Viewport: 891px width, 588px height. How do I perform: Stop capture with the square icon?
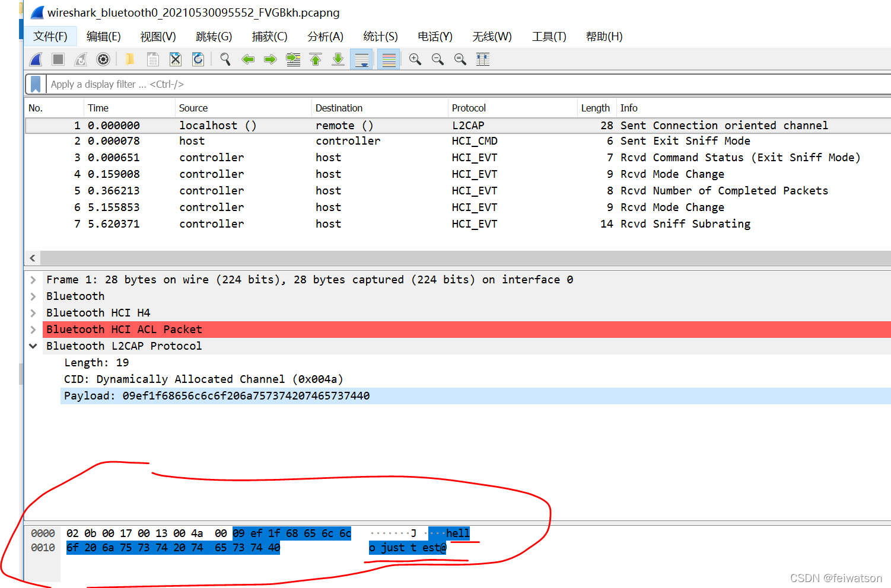point(58,59)
